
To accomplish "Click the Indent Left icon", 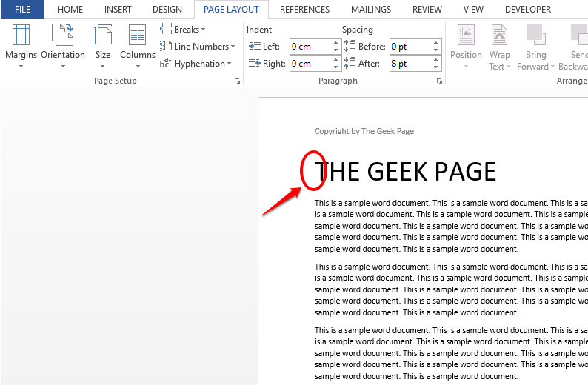I will (254, 47).
